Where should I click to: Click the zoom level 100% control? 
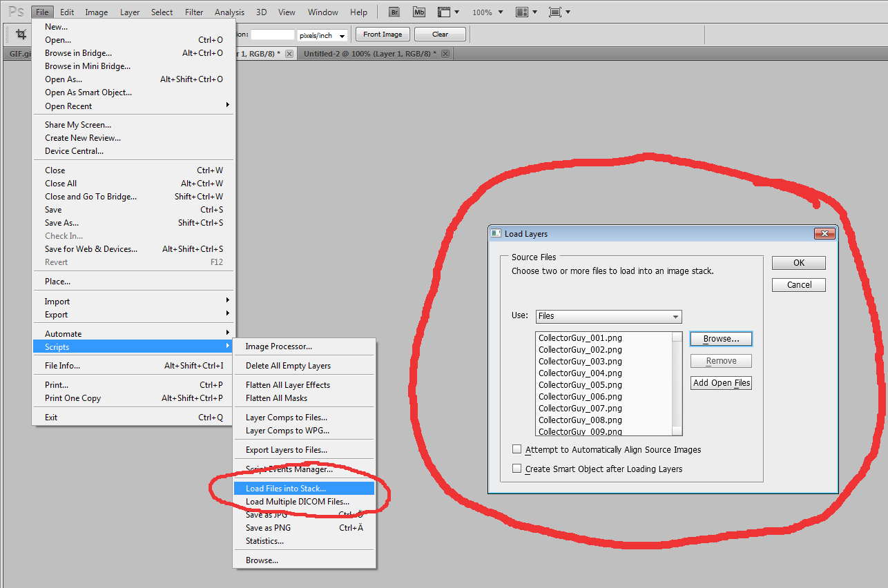point(483,12)
